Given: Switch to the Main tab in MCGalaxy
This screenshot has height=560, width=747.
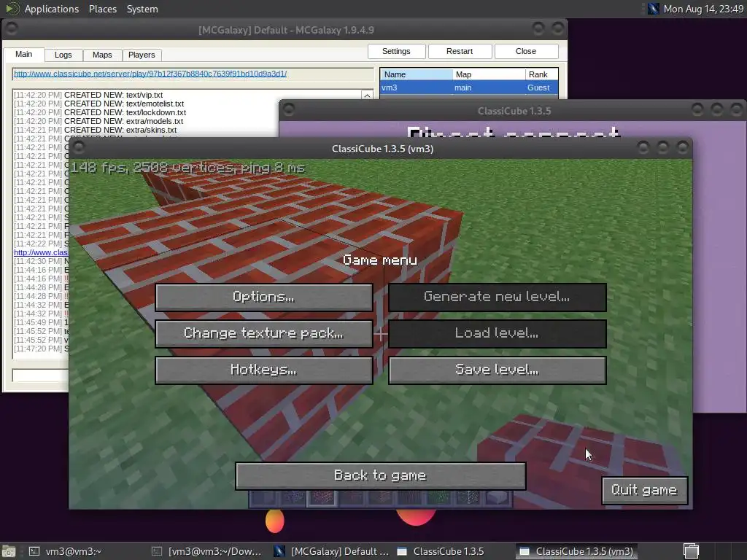Looking at the screenshot, I should (x=24, y=54).
